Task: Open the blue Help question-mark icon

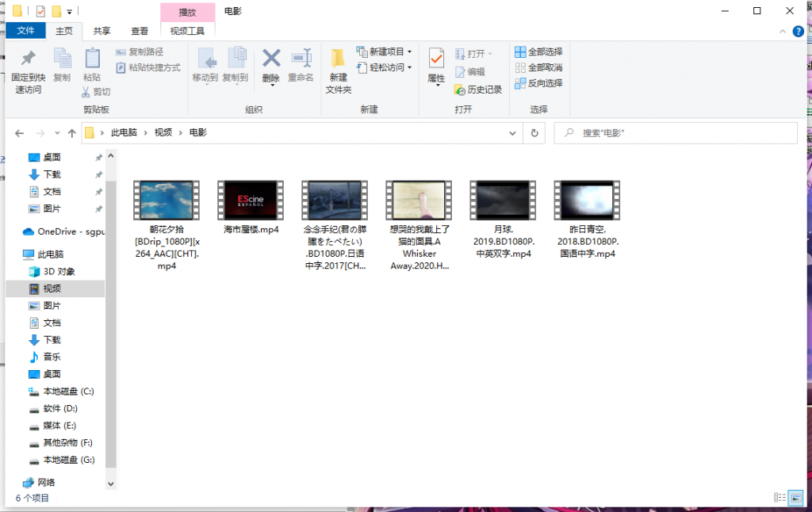Action: click(x=798, y=32)
